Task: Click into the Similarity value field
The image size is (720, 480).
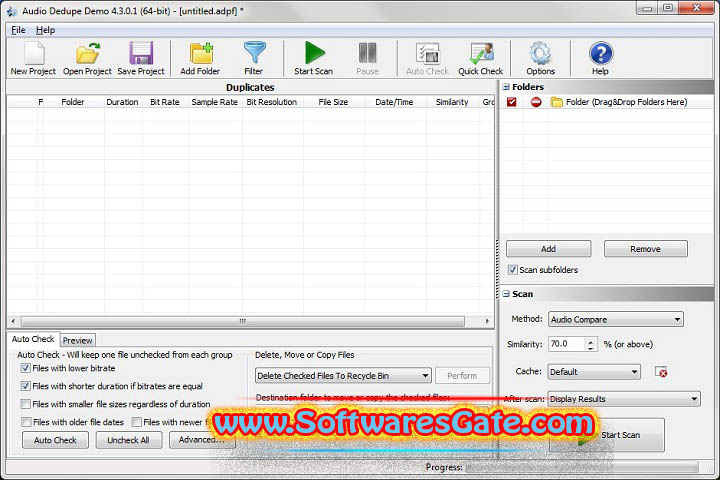Action: pos(567,344)
